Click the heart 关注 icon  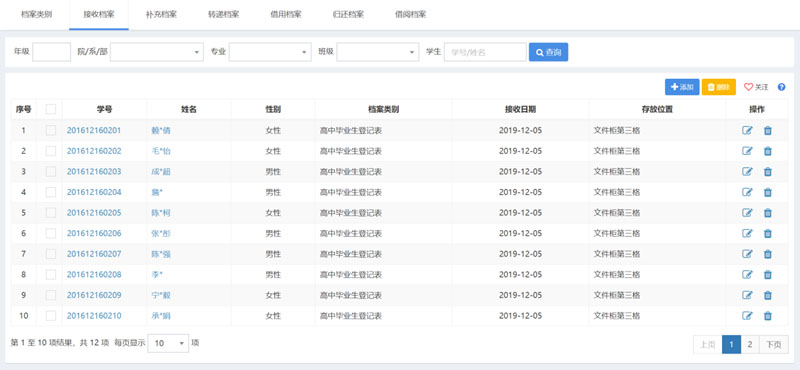tap(748, 87)
